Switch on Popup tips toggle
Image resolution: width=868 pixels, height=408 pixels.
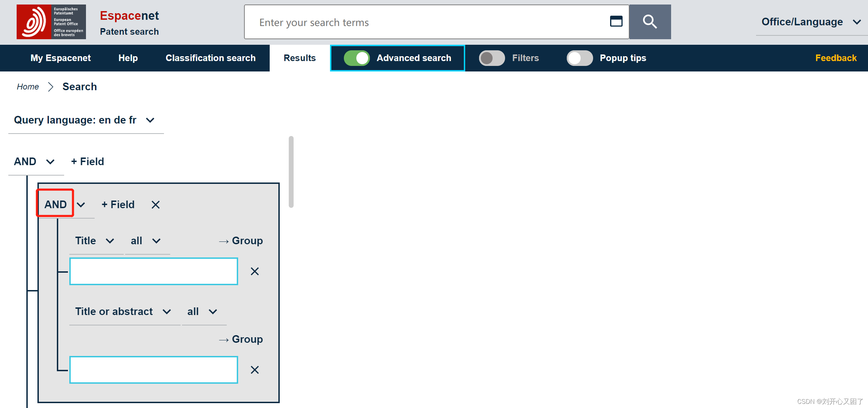pos(580,58)
